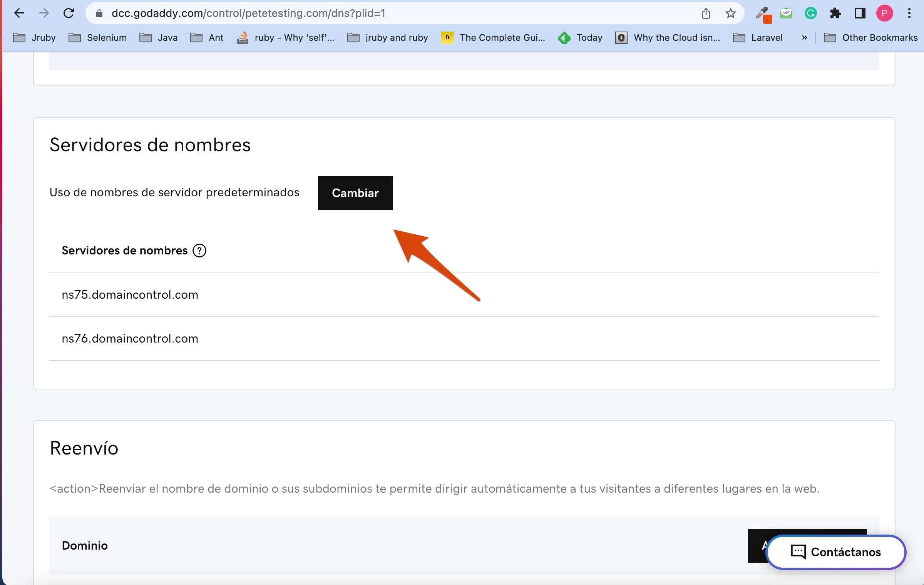Toggle the browser side panel icon
This screenshot has width=924, height=585.
[x=860, y=13]
